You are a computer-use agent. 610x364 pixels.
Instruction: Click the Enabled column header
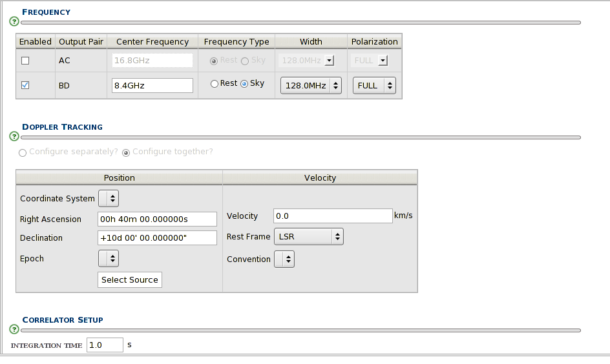pos(36,41)
